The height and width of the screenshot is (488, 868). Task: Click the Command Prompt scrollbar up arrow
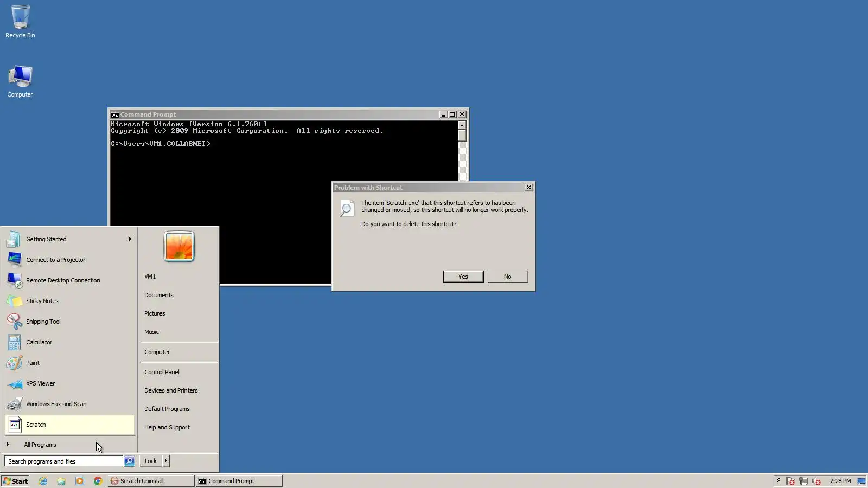click(462, 125)
